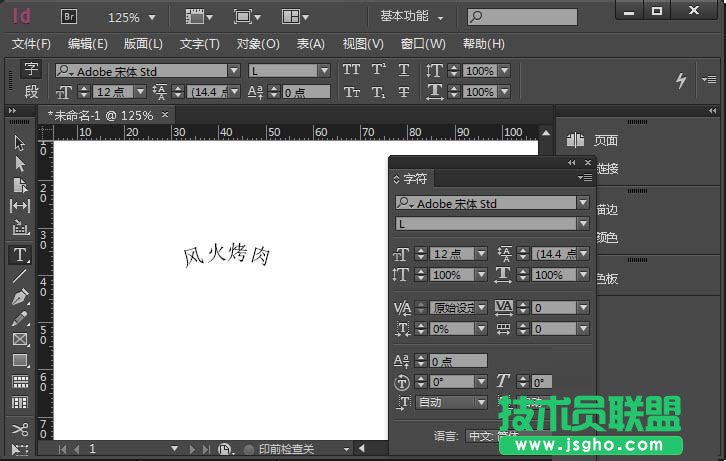The width and height of the screenshot is (726, 461).
Task: Expand font family dropdown in control bar
Action: click(234, 70)
